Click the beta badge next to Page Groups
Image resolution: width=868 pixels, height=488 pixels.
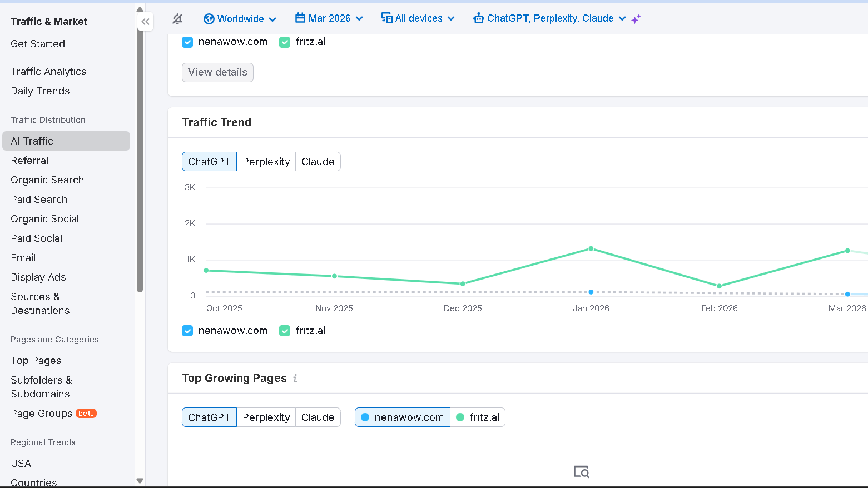(x=86, y=413)
